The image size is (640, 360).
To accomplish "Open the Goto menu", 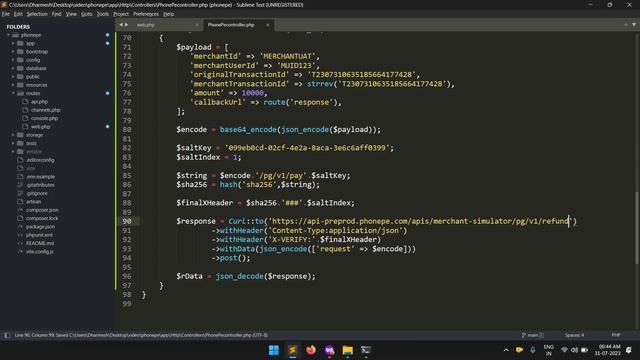I will pyautogui.click(x=87, y=14).
